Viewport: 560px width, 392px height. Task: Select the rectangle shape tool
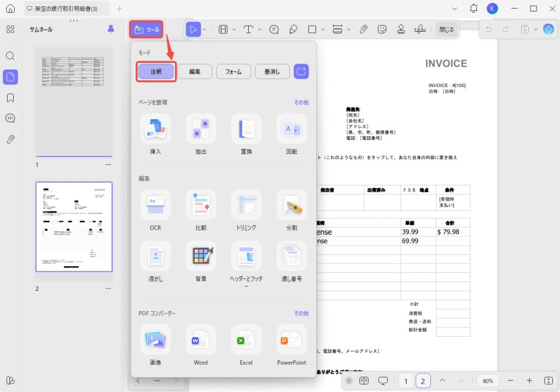tap(312, 30)
